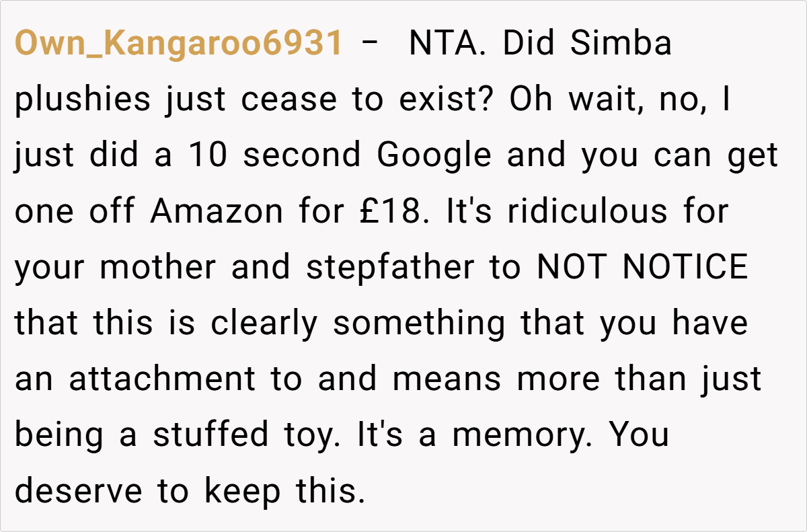The height and width of the screenshot is (532, 807).
Task: Click the word "keep" in the final sentence
Action: click(x=242, y=491)
